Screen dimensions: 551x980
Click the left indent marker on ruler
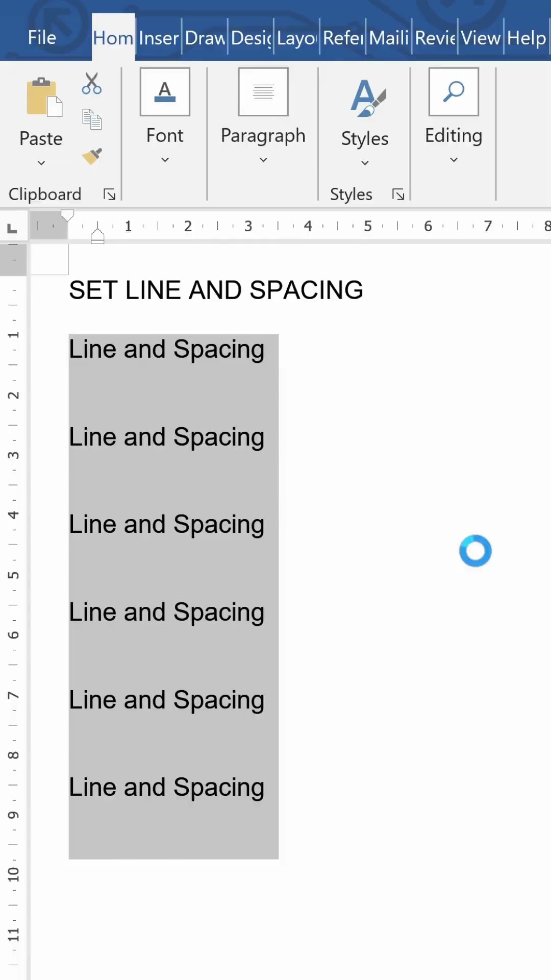[97, 239]
